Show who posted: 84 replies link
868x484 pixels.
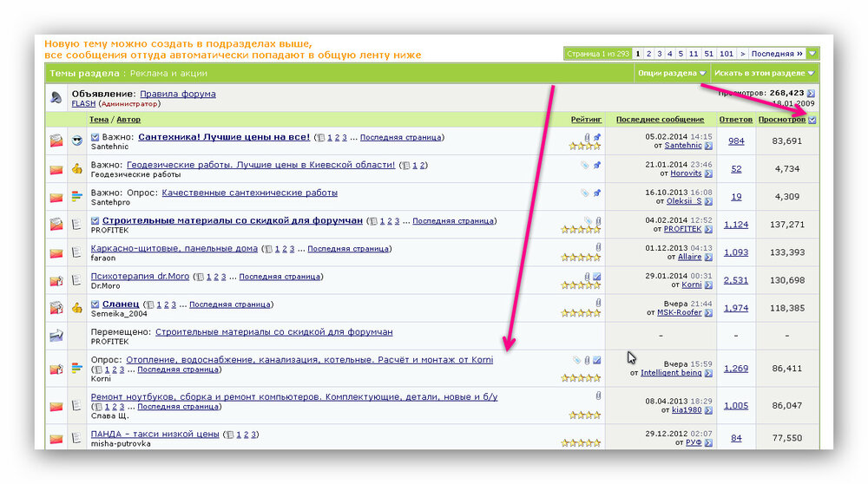click(736, 438)
